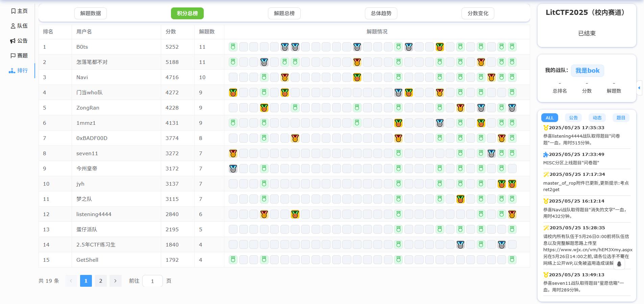Click the 前往 page number input box
The height and width of the screenshot is (304, 644).
[x=152, y=281]
